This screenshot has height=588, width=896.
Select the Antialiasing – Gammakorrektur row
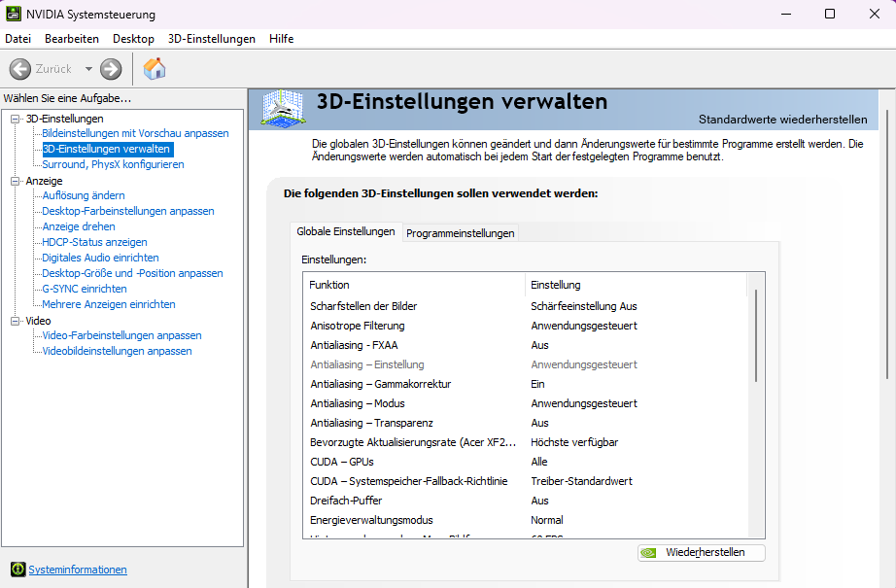click(x=525, y=384)
